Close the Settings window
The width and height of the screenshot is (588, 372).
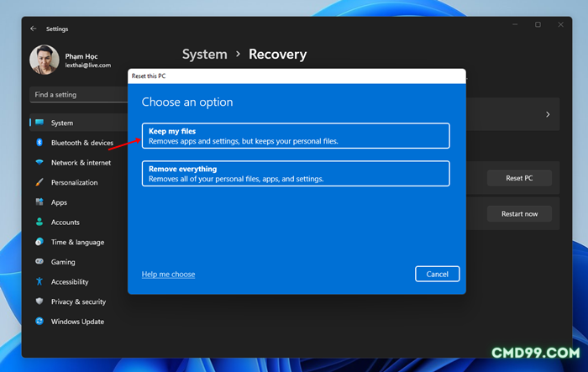(x=560, y=24)
